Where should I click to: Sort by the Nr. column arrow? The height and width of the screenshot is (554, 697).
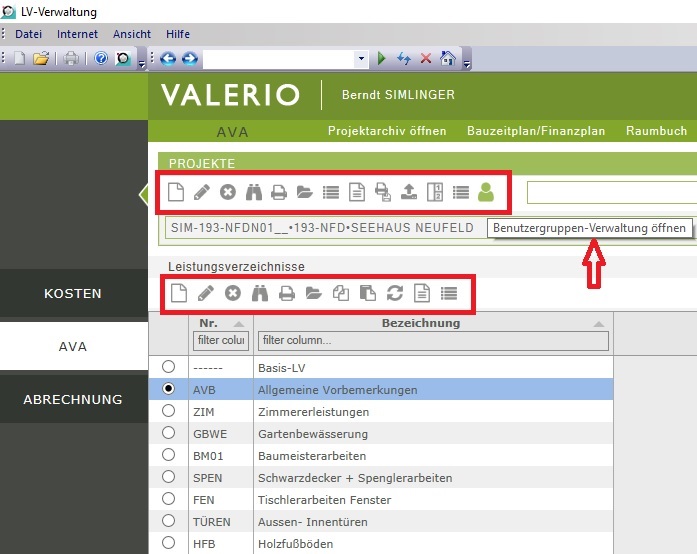pos(239,324)
